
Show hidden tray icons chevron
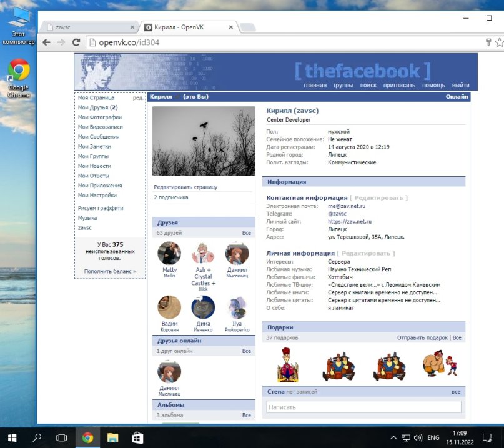[x=393, y=437]
